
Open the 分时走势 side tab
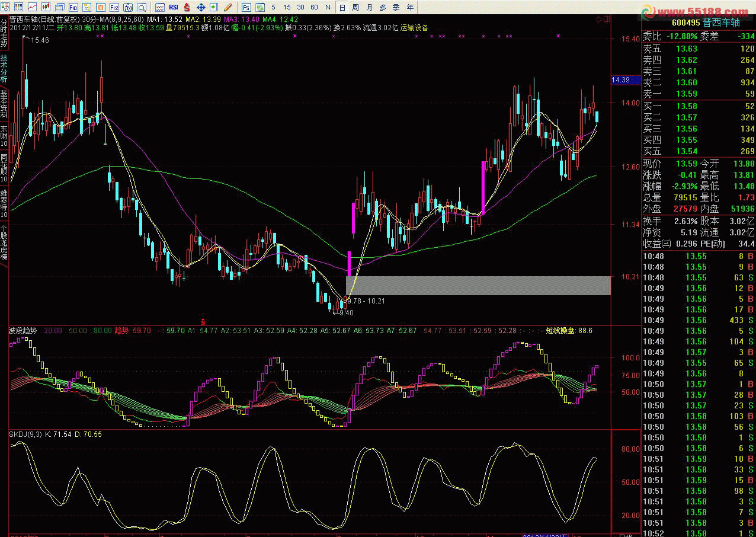click(x=4, y=32)
